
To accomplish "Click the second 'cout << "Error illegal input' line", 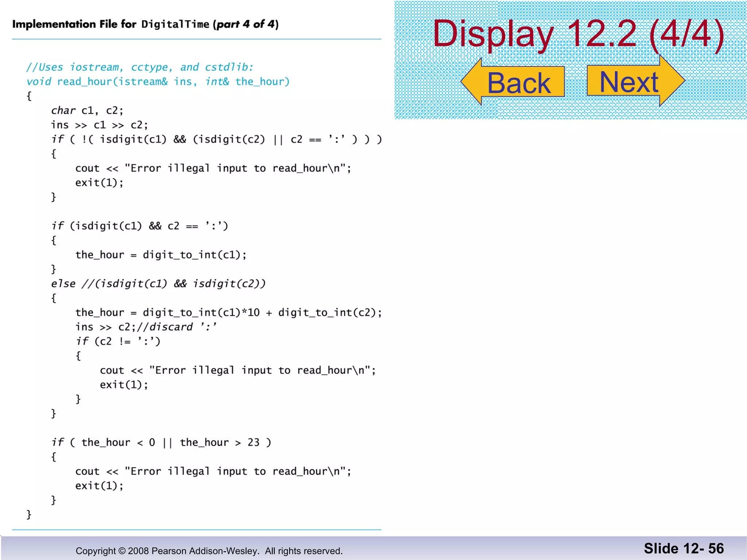I will tap(238, 370).
